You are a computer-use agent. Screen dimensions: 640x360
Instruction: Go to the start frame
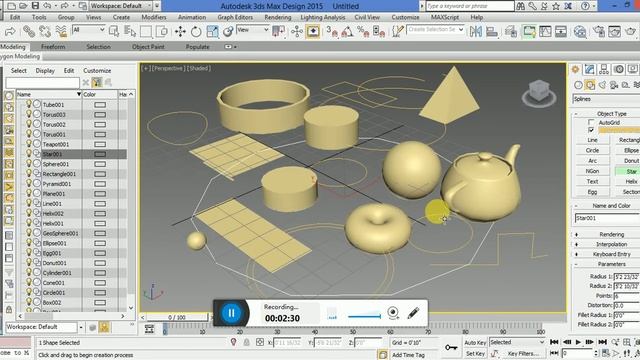(554, 342)
